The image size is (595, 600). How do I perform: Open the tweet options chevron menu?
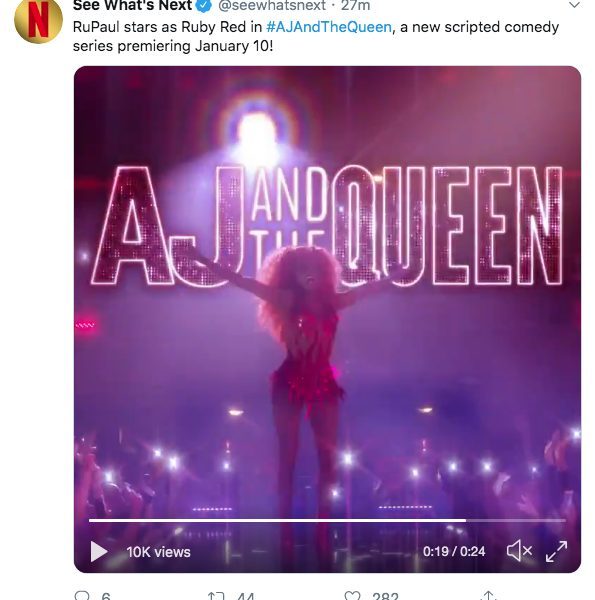point(574,5)
